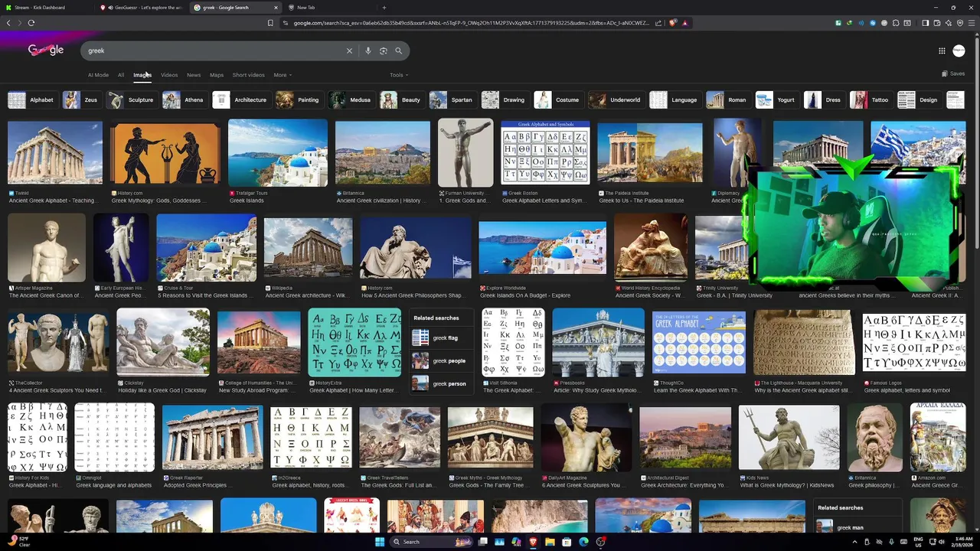
Task: Open the Trafalgar Tours Greek Islands image
Action: 278,153
